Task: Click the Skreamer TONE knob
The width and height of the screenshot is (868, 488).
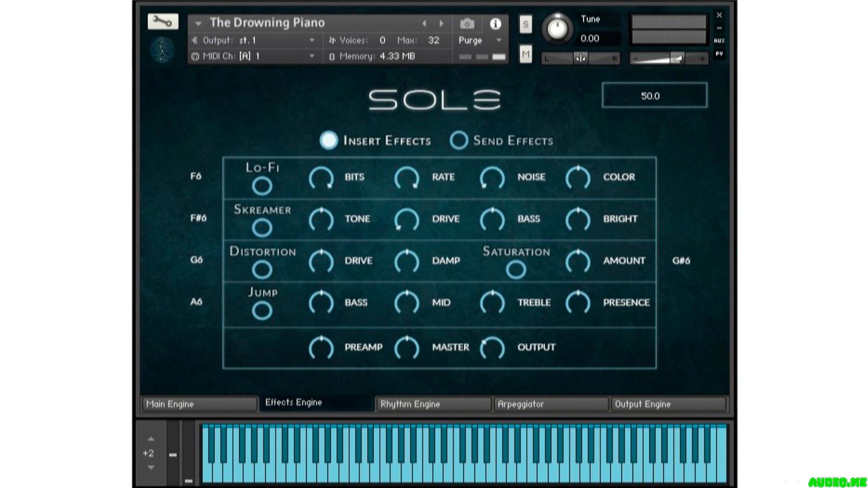Action: coord(321,219)
